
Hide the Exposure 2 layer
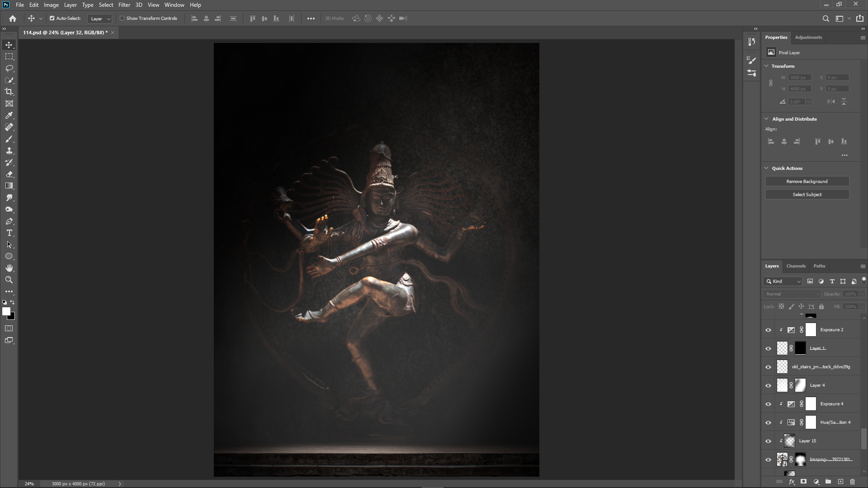(768, 330)
